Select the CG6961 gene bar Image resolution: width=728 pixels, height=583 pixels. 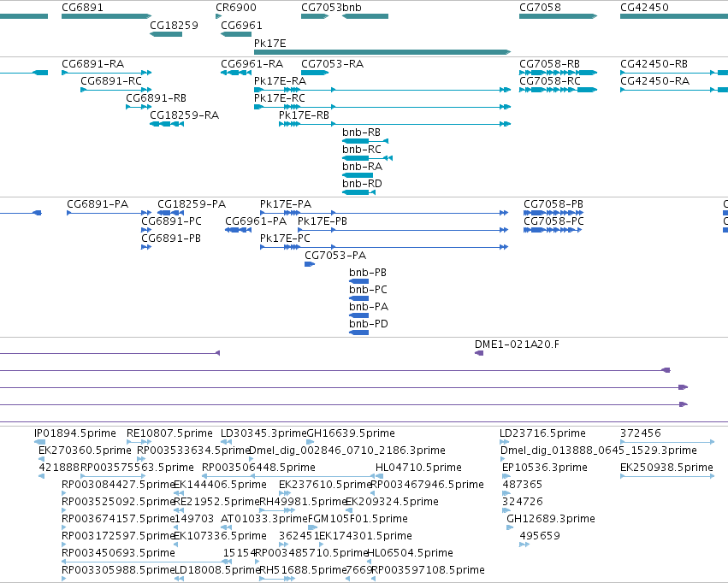pos(236,34)
